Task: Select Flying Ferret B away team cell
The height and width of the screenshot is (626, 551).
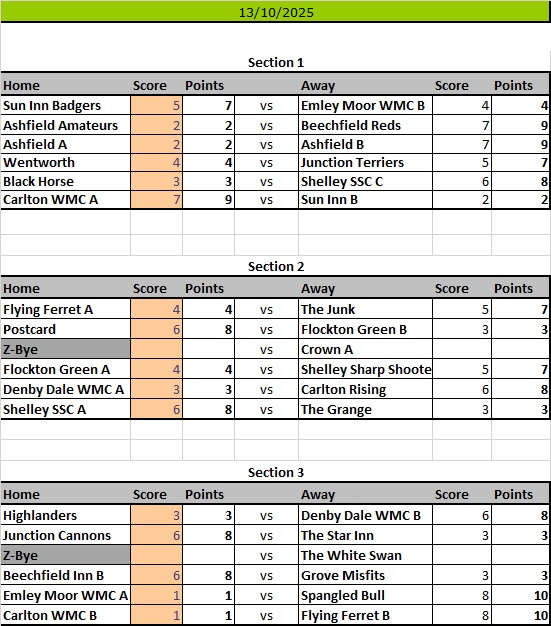Action: click(365, 615)
